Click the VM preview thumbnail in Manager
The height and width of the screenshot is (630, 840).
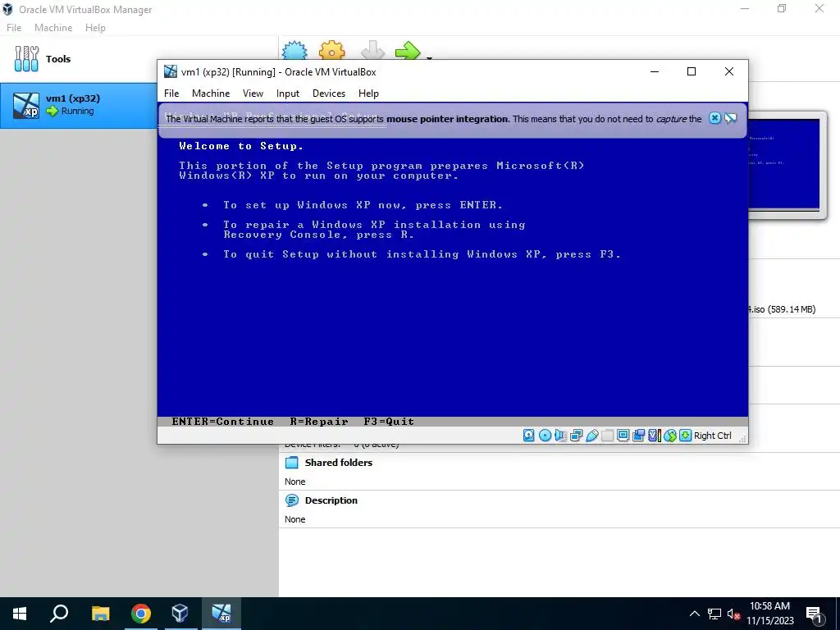[x=784, y=164]
